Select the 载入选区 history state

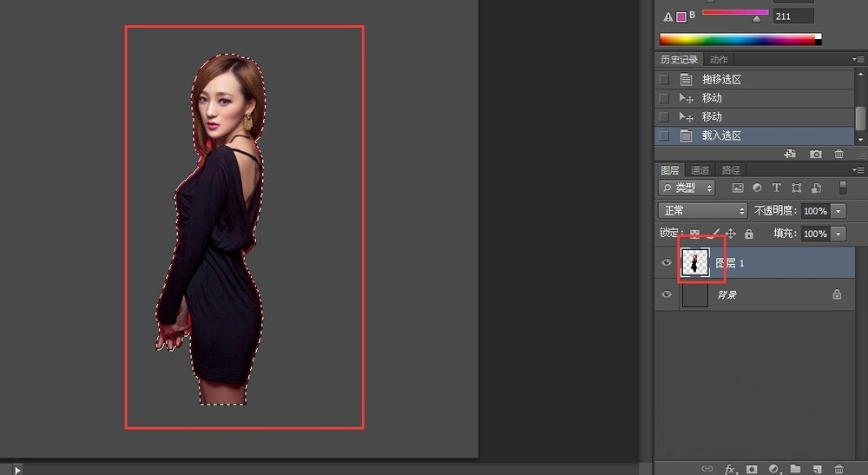pyautogui.click(x=754, y=135)
